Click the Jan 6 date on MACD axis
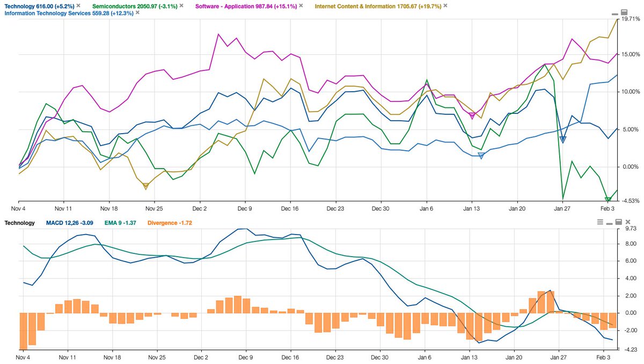Image resolution: width=644 pixels, height=364 pixels. click(x=425, y=356)
